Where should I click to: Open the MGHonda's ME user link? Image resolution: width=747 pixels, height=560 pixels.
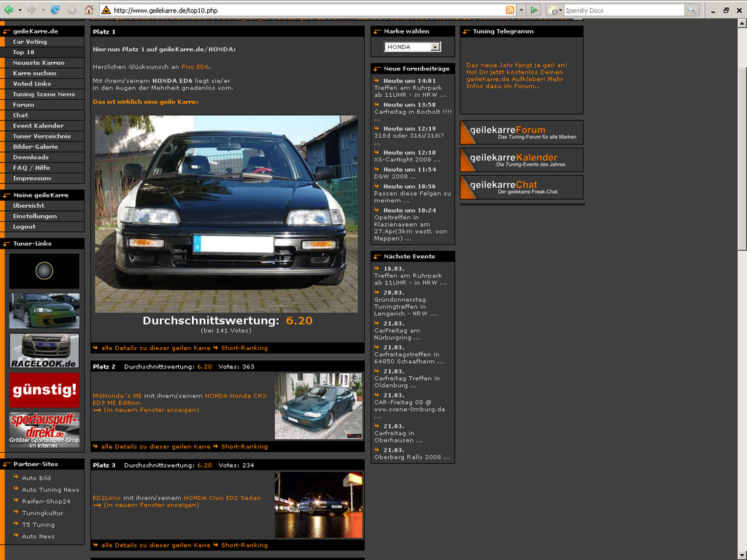click(117, 396)
